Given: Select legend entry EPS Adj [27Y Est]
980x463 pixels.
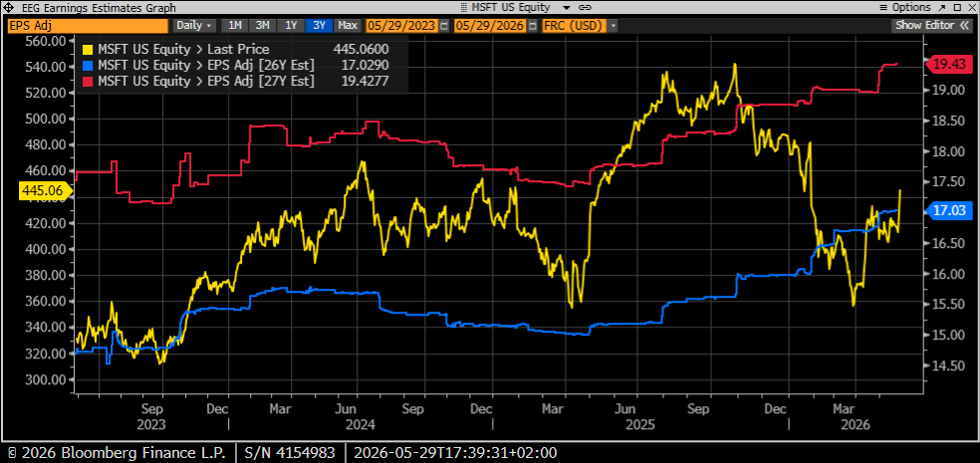Looking at the screenshot, I should pyautogui.click(x=205, y=81).
